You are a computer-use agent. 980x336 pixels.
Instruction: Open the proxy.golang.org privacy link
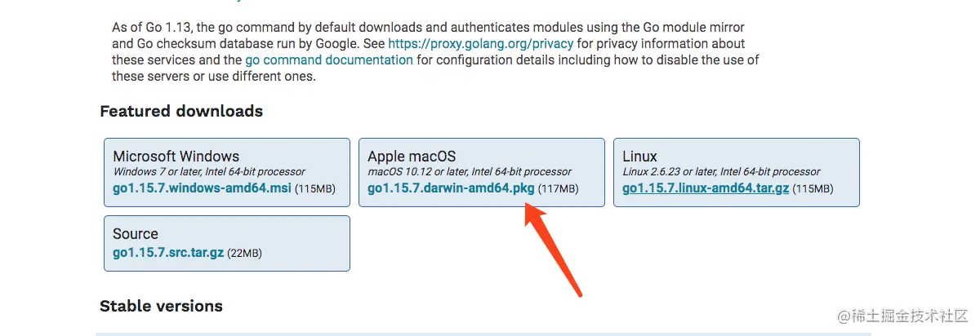pyautogui.click(x=481, y=43)
